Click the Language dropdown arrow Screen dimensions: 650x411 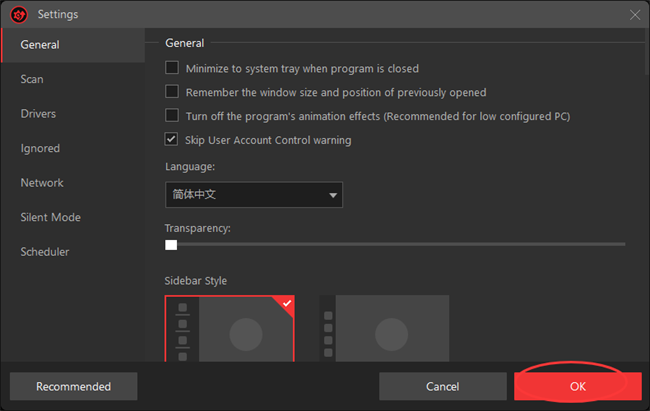[x=332, y=195]
